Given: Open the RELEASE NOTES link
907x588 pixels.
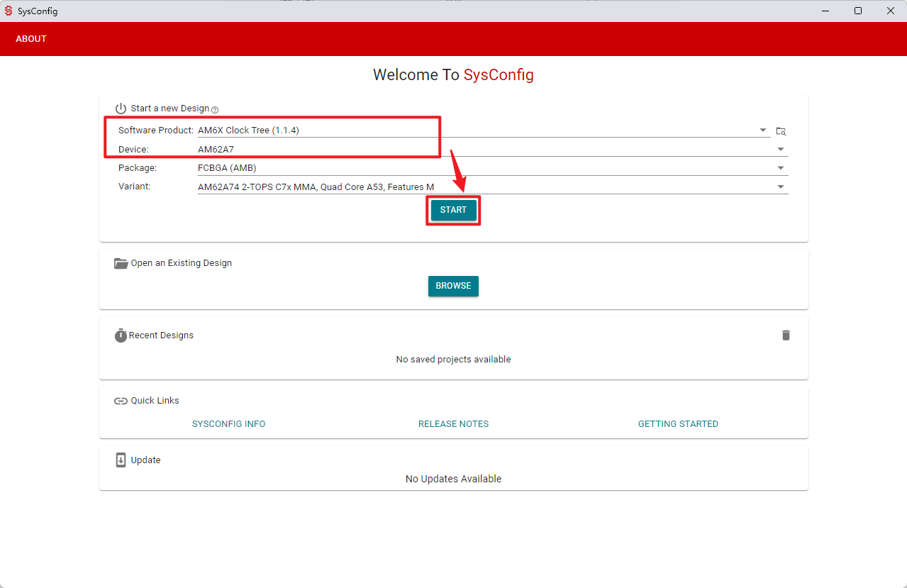Looking at the screenshot, I should pos(453,424).
